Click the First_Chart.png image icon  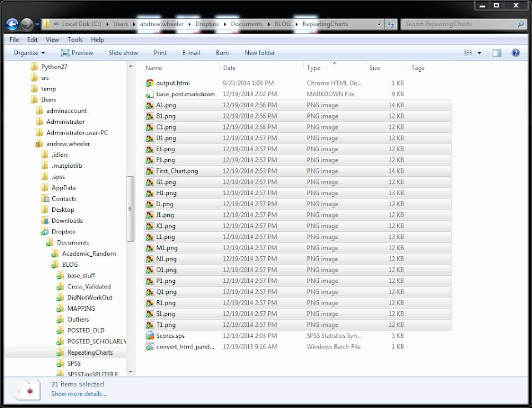(149, 171)
